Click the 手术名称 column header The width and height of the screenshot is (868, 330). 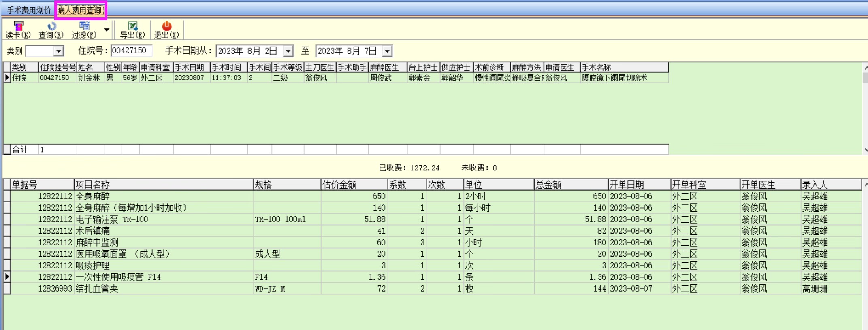coord(624,67)
